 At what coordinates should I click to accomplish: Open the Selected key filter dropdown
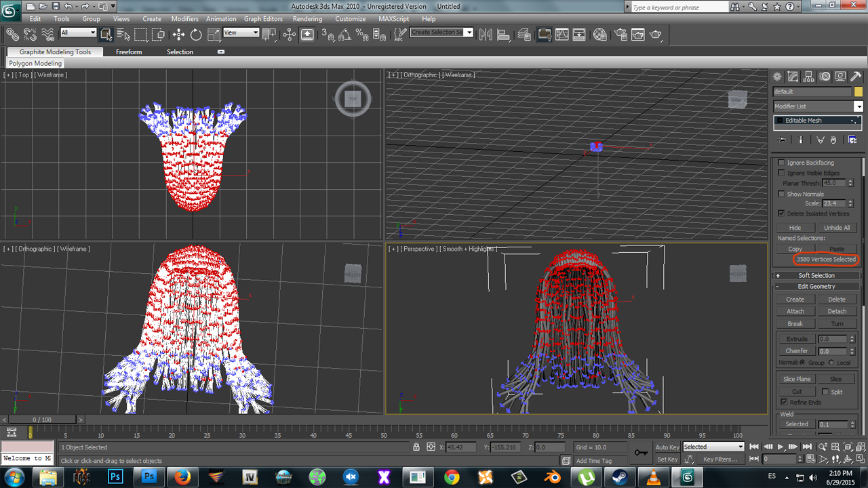click(713, 447)
